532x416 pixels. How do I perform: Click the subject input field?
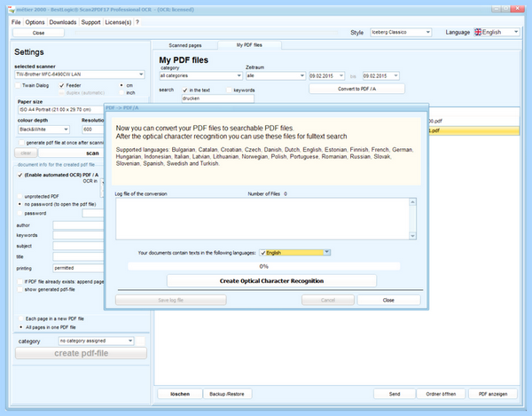78,246
